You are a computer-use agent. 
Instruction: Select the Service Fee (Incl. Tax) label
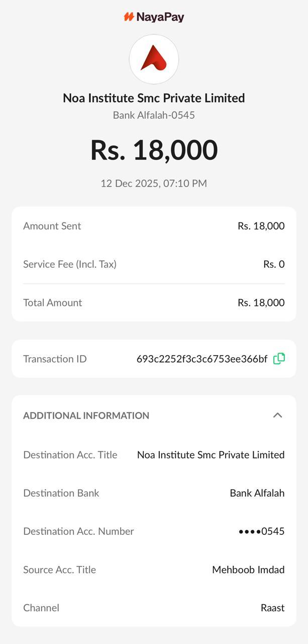pos(70,264)
